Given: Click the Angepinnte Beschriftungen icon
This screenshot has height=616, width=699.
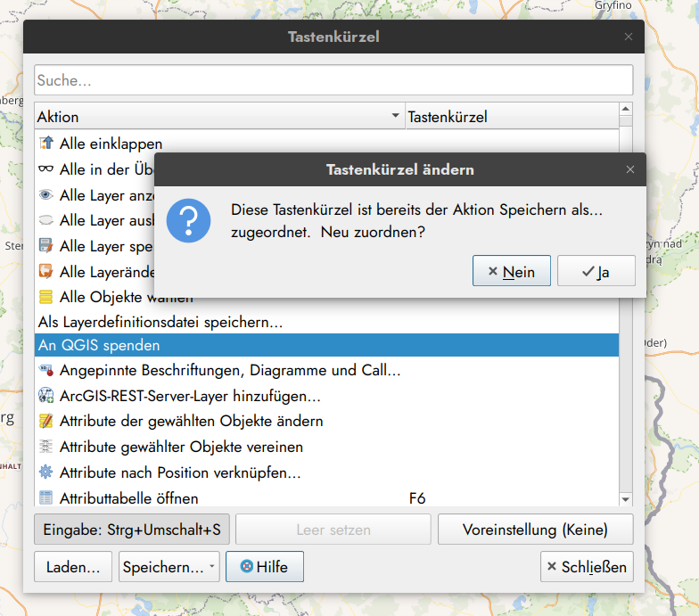Looking at the screenshot, I should (x=46, y=370).
